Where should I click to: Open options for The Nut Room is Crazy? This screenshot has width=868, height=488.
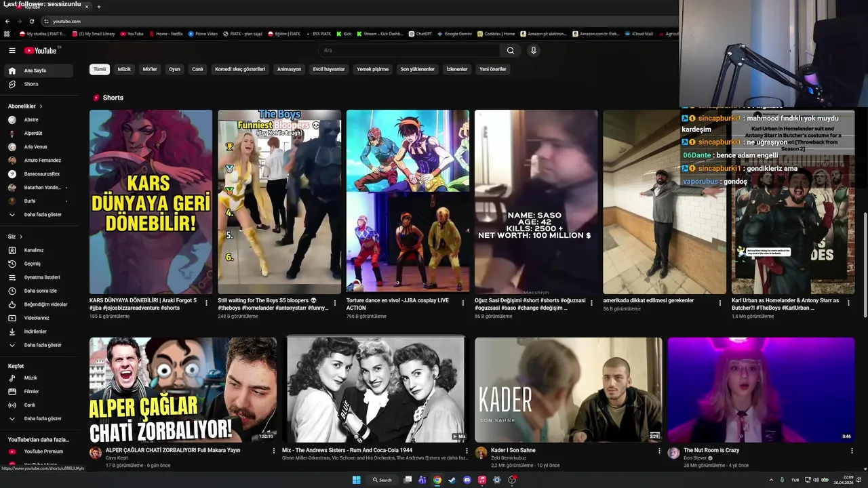click(x=852, y=451)
